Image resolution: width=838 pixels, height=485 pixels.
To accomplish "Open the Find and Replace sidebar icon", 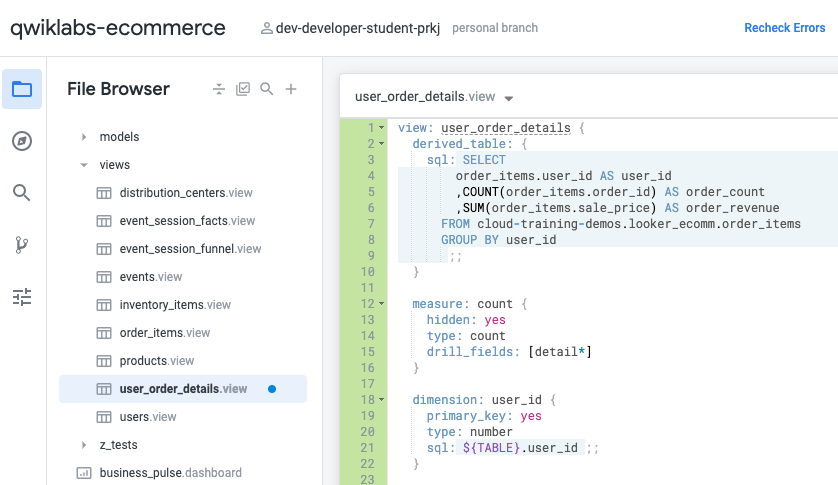I will [22, 193].
